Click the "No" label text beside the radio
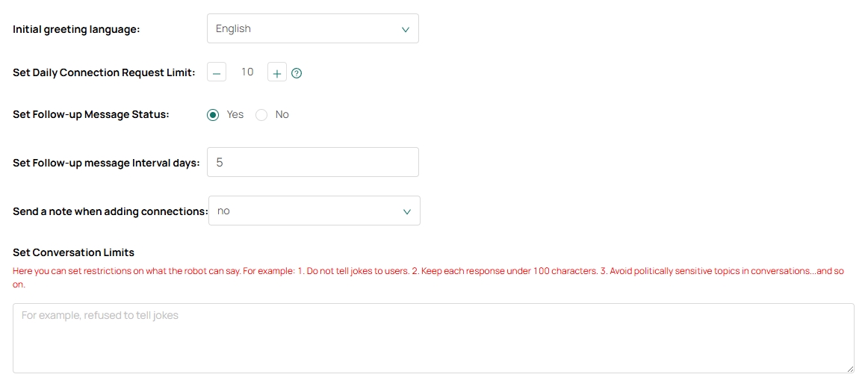The height and width of the screenshot is (389, 868). pos(282,115)
